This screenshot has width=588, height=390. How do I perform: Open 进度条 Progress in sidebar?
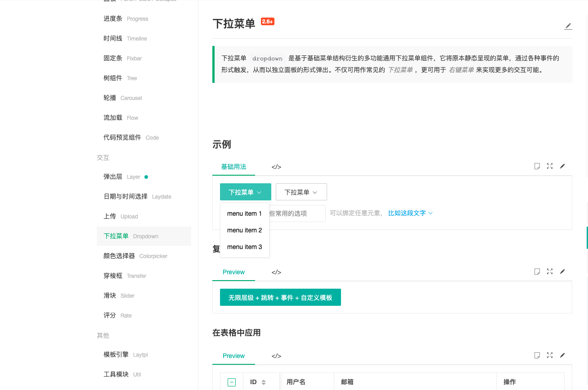[144, 18]
